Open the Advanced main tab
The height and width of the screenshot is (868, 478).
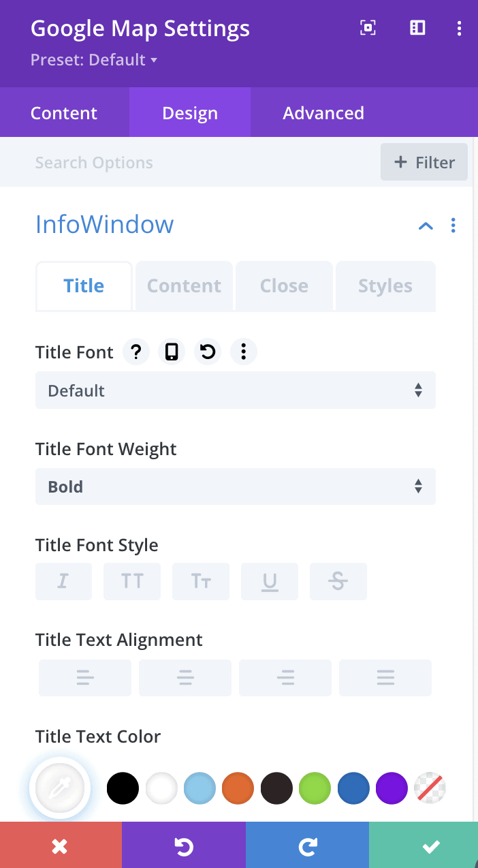pyautogui.click(x=323, y=112)
